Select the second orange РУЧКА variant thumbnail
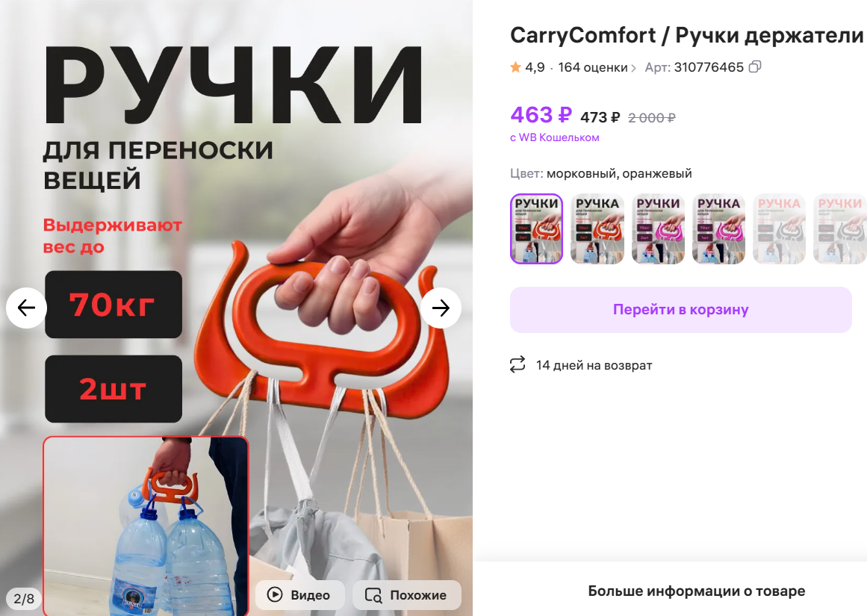The height and width of the screenshot is (616, 867). tap(597, 228)
